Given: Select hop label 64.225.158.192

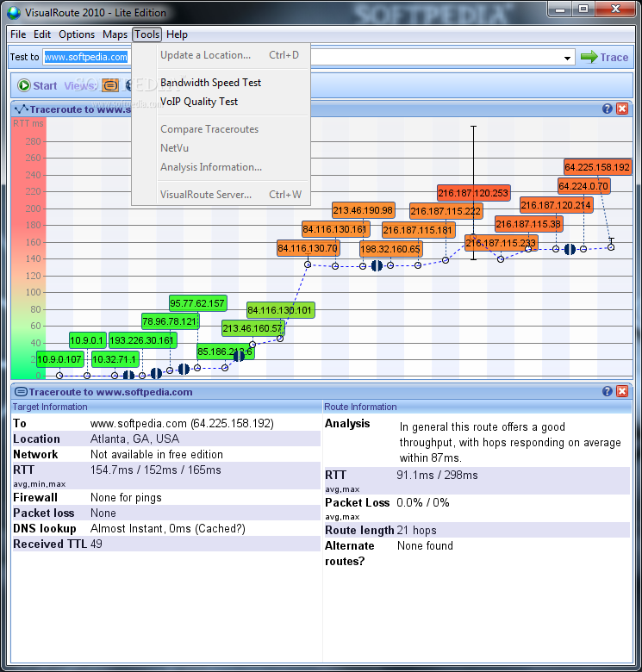Looking at the screenshot, I should [x=597, y=167].
